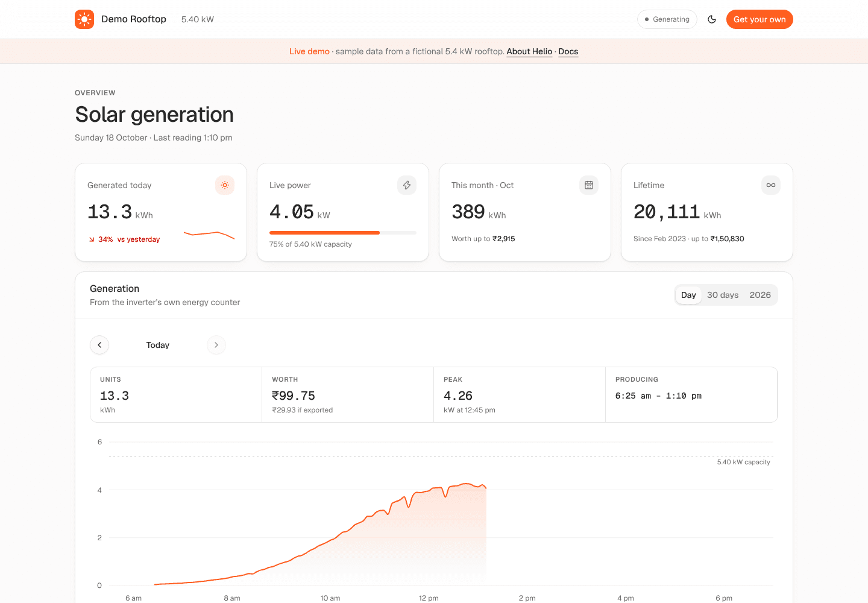This screenshot has height=603, width=868.
Task: Click the down arrow next to 34% vs yesterday
Action: pos(92,239)
